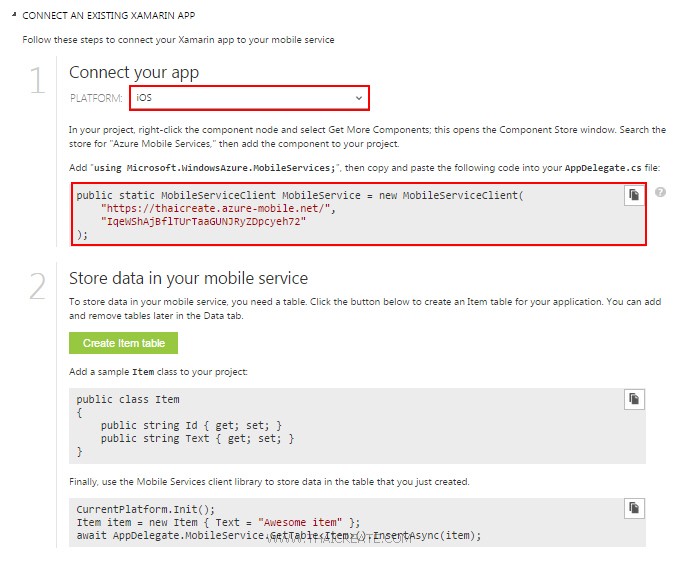Click the Create Item table button
The height and width of the screenshot is (564, 681).
(x=123, y=343)
